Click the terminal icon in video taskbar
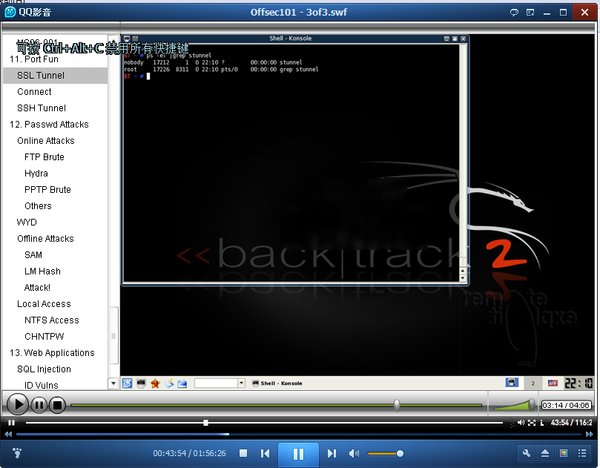The image size is (600, 468). pos(141,383)
